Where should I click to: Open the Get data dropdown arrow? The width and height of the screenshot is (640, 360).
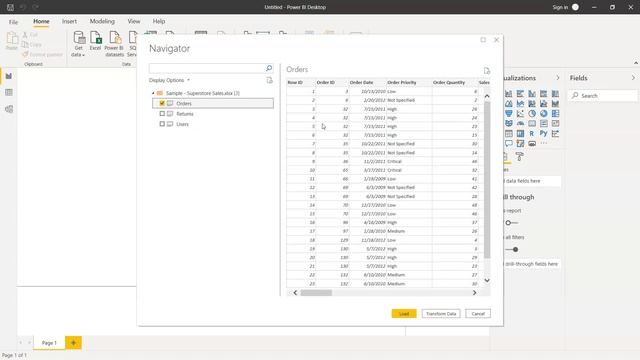[x=83, y=55]
